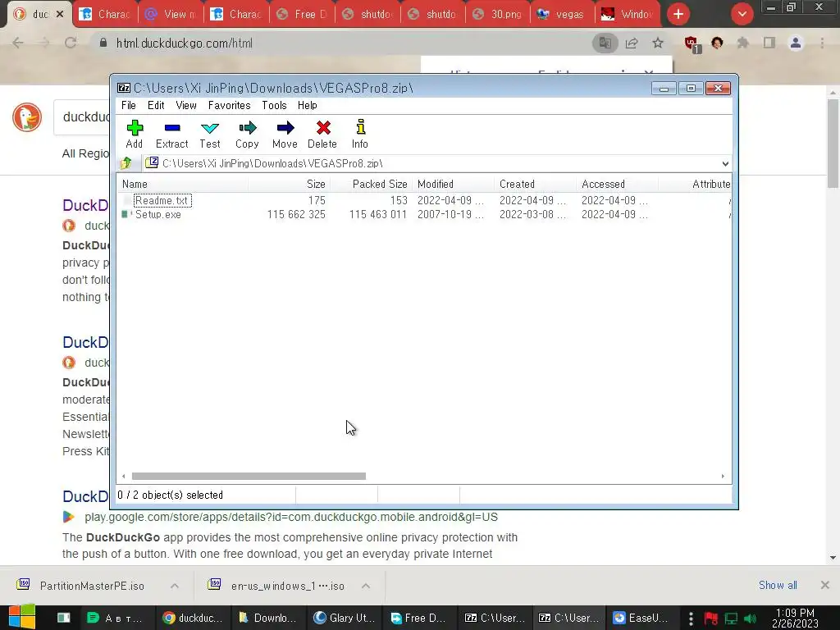Select Setup.exe in the file list
The image size is (840, 630).
[x=158, y=214]
